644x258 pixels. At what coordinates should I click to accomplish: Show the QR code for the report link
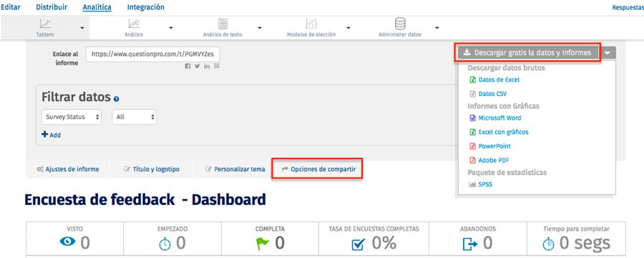pos(217,66)
